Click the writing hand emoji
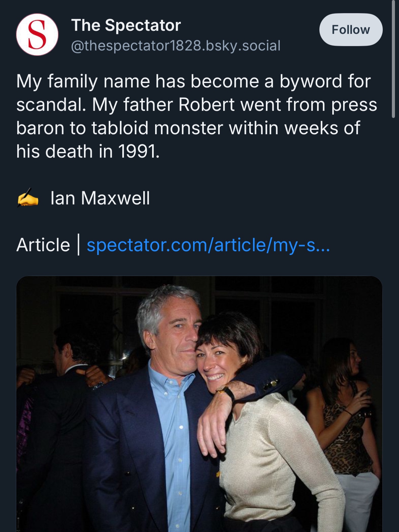 [28, 198]
